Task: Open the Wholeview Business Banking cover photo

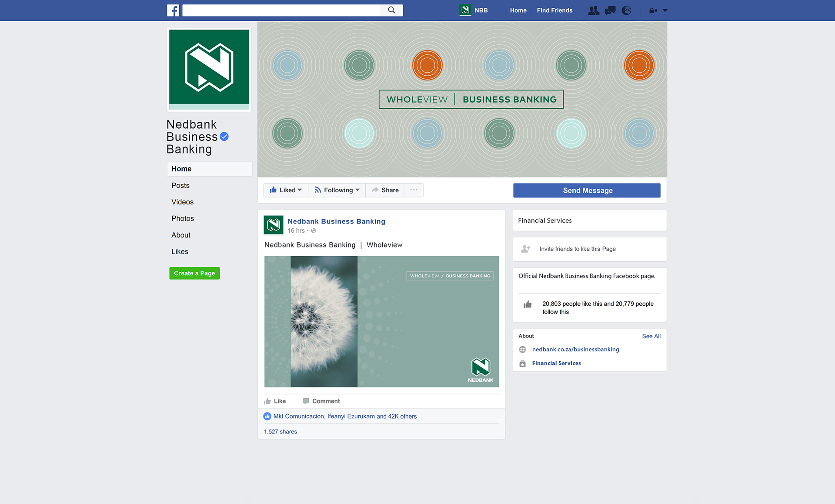Action: coord(462,99)
